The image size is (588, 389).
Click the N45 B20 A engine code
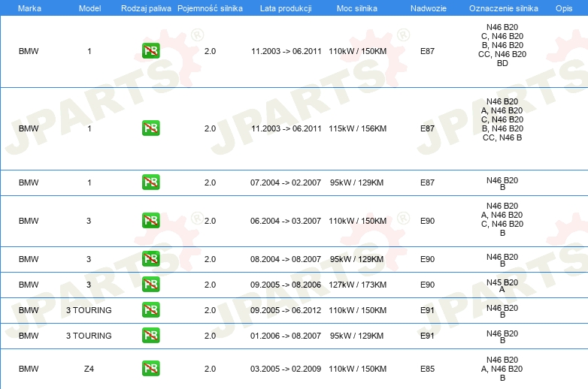point(502,285)
